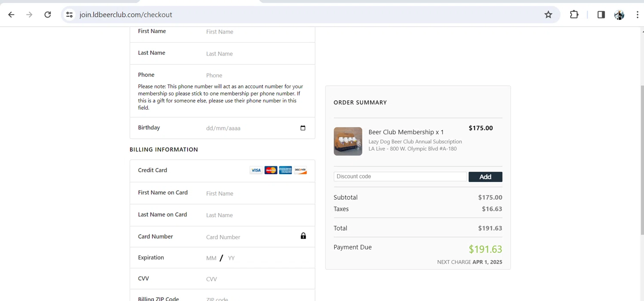Viewport: 644px width, 301px height.
Task: Click the Beer Club Membership product thumbnail
Action: (348, 141)
